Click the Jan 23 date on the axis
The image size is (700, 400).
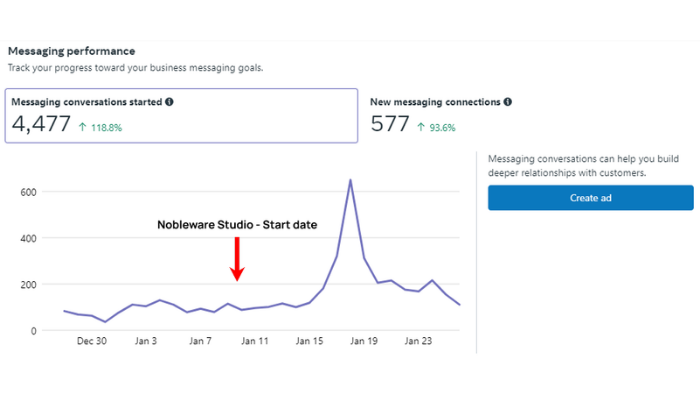[418, 341]
